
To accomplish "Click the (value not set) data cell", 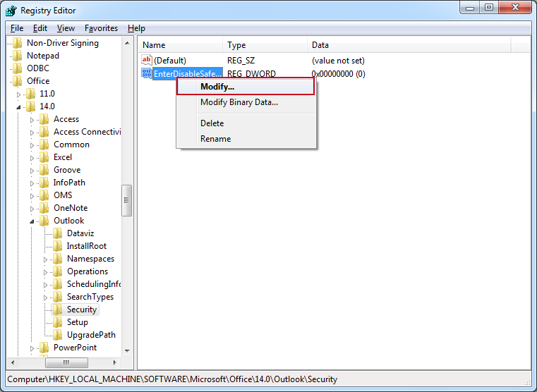I will tap(338, 61).
